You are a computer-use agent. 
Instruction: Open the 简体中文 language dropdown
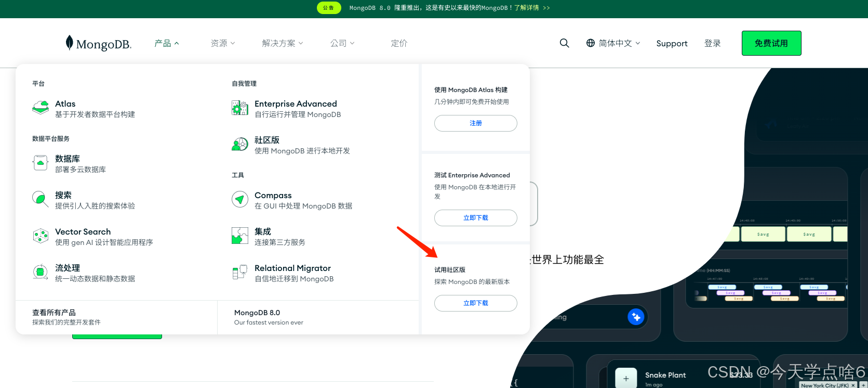(x=613, y=43)
